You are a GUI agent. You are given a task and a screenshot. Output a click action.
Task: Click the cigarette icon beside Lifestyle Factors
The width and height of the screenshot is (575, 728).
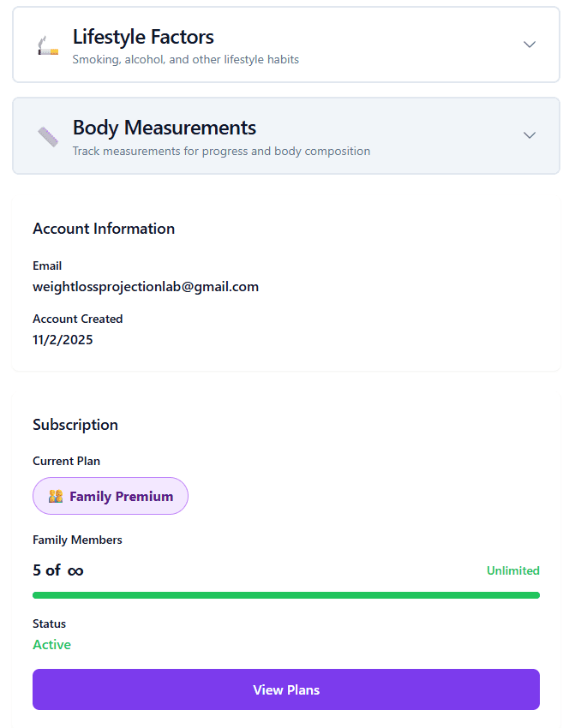click(47, 45)
